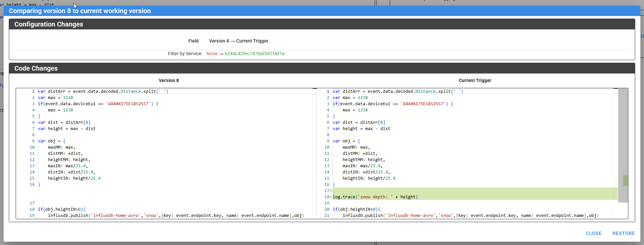Screen dimensions: 644x245
Task: Click 'distMM: +dist,' in Version 8 pane
Action: point(65,154)
